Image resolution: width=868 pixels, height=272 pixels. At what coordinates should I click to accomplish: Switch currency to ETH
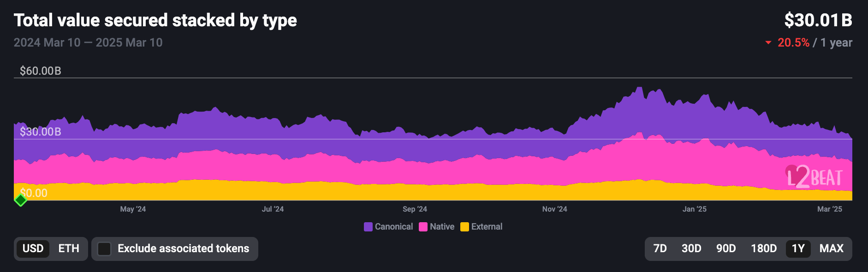[69, 248]
